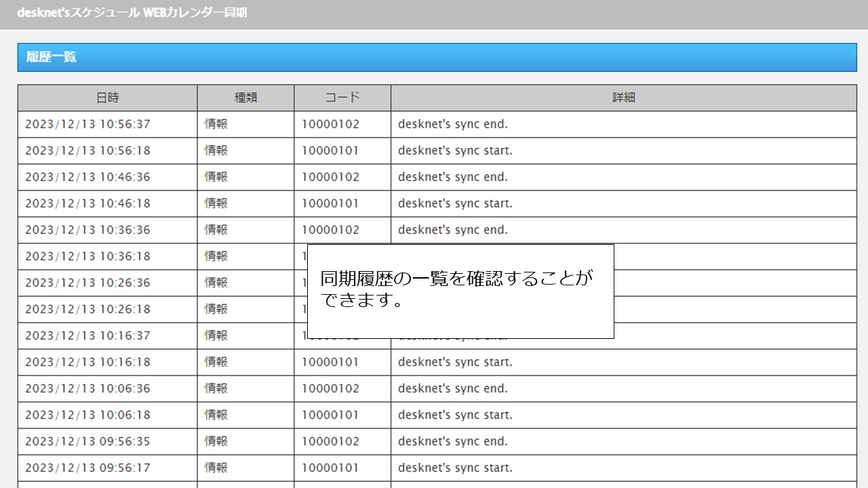Click 情報 in the 10:36:36 row
The height and width of the screenshot is (488, 868).
[216, 230]
